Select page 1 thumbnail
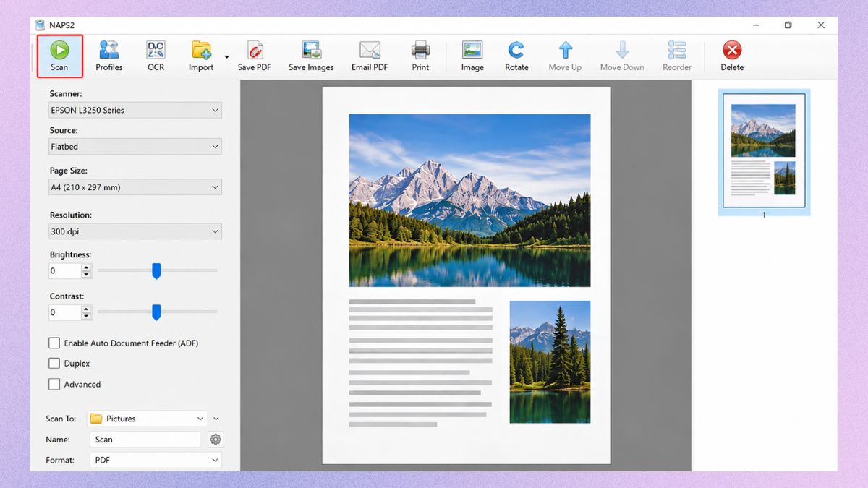868x488 pixels. pyautogui.click(x=764, y=152)
